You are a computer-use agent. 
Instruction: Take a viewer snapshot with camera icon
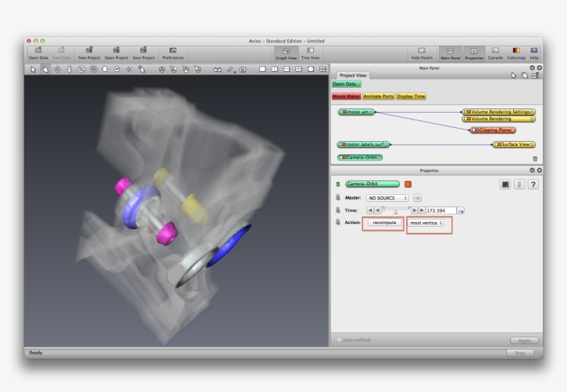pyautogui.click(x=243, y=69)
